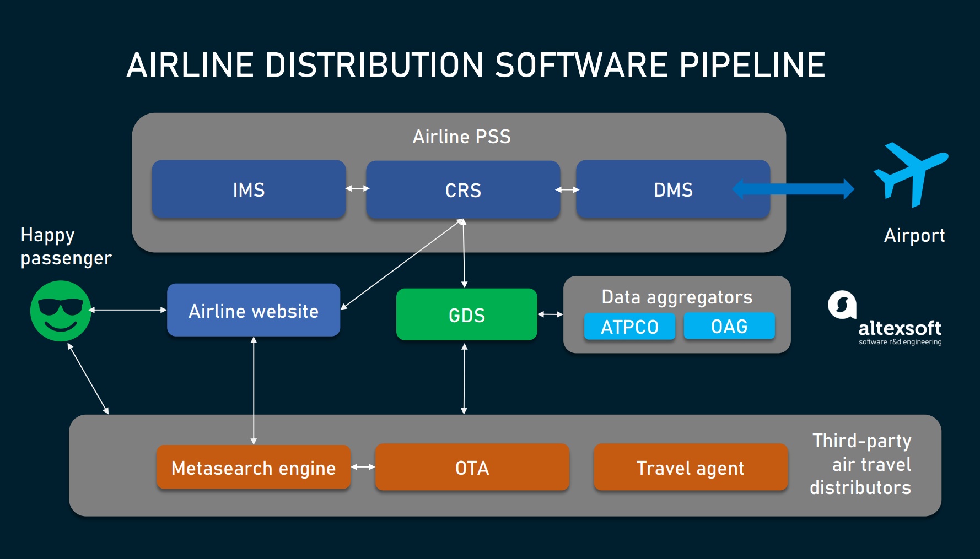Select the orange OTA box
The width and height of the screenshot is (980, 559).
tap(472, 468)
